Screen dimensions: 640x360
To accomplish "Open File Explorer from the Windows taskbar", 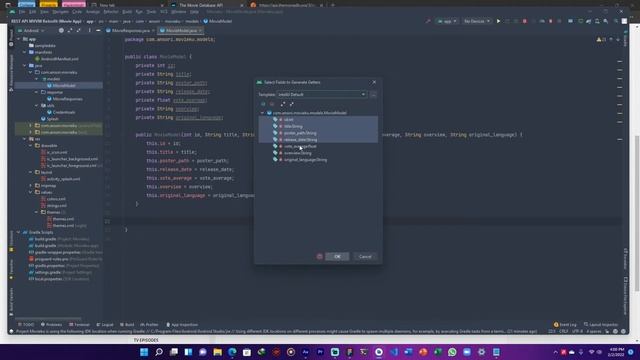I will [218, 352].
